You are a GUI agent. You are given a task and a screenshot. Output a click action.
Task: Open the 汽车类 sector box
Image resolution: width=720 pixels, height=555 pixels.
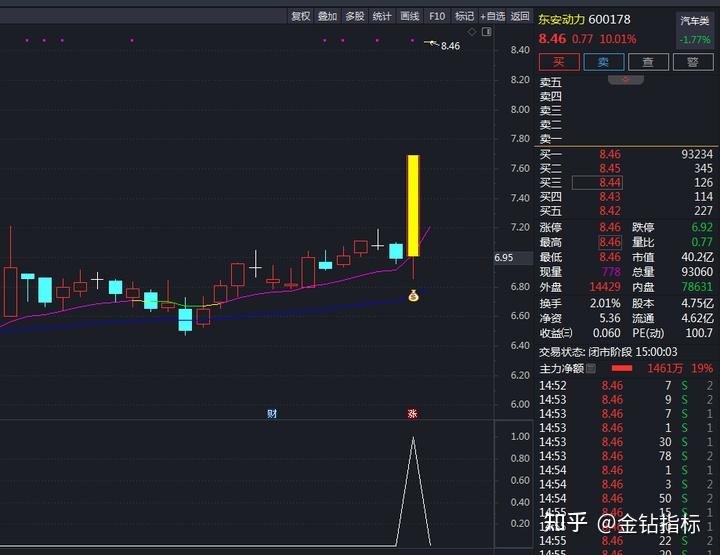click(695, 30)
